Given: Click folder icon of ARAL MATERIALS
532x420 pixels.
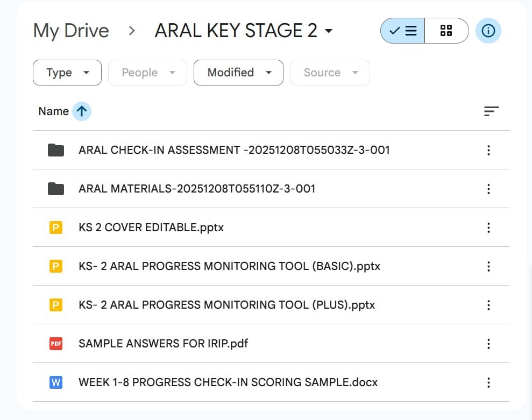Looking at the screenshot, I should [x=56, y=189].
